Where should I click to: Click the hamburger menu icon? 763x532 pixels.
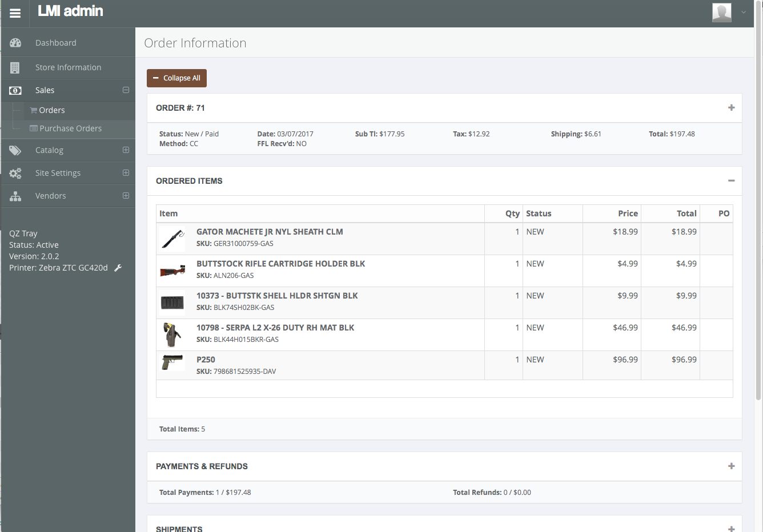[x=15, y=13]
